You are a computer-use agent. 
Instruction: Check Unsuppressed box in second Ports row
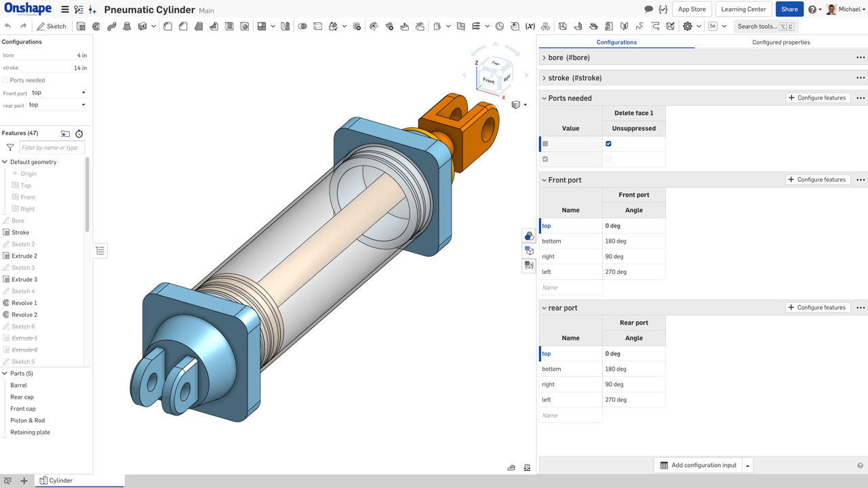(608, 159)
